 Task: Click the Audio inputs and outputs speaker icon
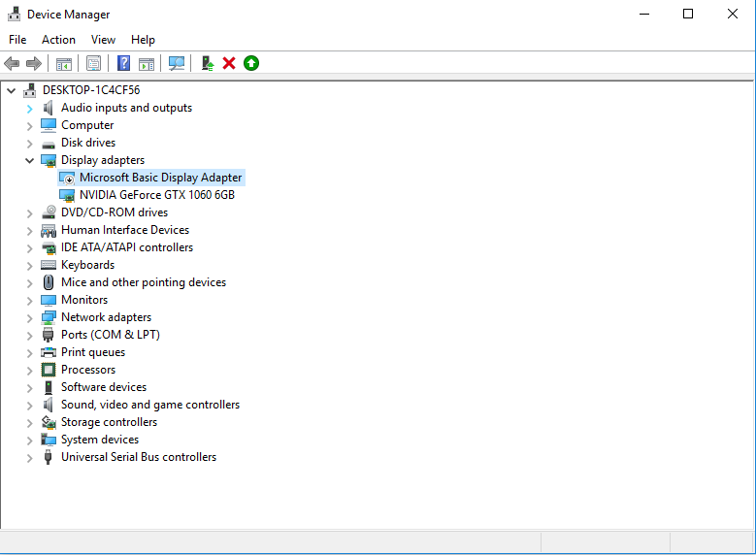49,108
